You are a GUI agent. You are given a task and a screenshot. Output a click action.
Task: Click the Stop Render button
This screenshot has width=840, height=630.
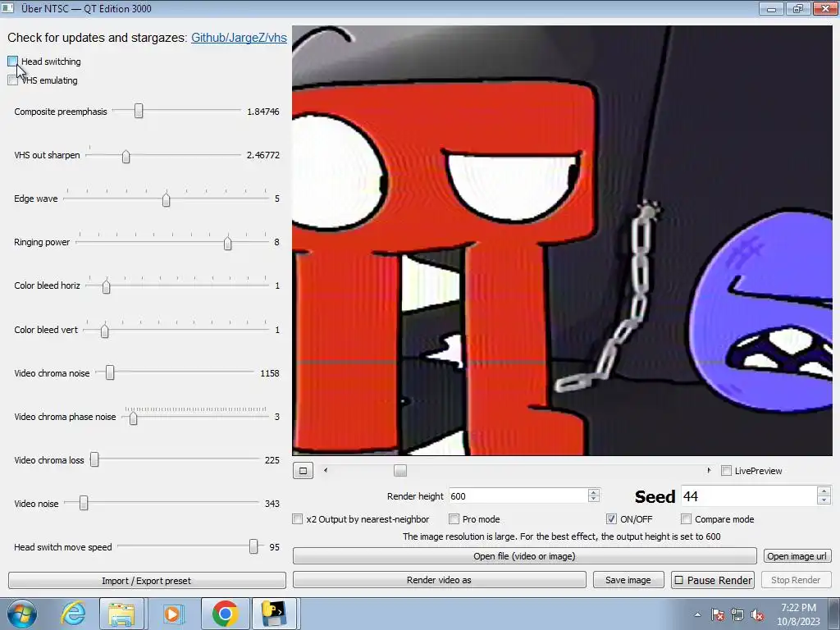(796, 580)
